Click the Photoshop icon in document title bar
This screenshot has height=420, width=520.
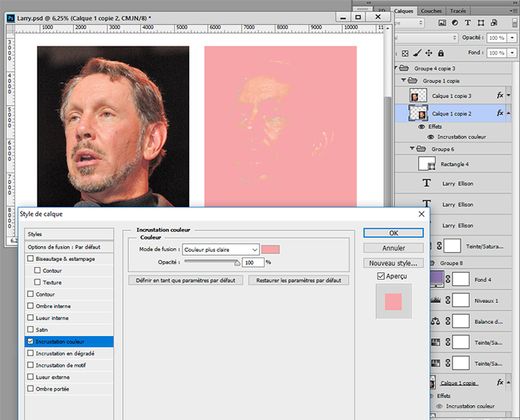click(11, 18)
